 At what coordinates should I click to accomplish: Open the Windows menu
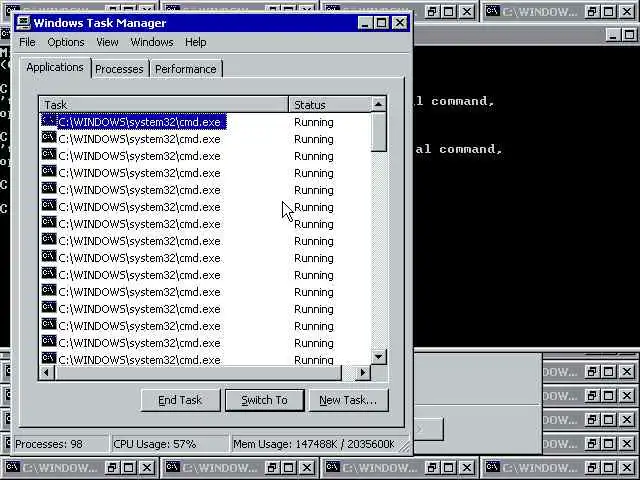(x=152, y=42)
